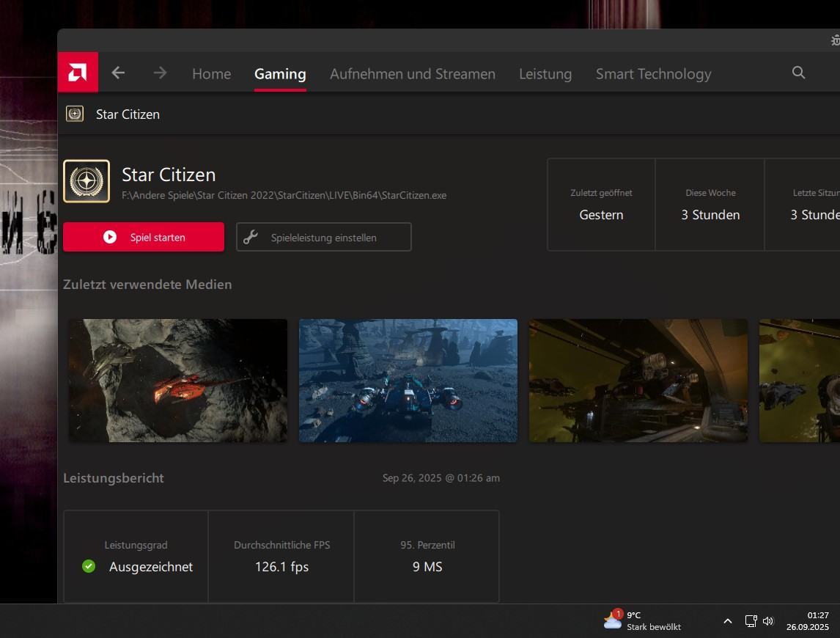Switch to the Home tab

pos(212,73)
